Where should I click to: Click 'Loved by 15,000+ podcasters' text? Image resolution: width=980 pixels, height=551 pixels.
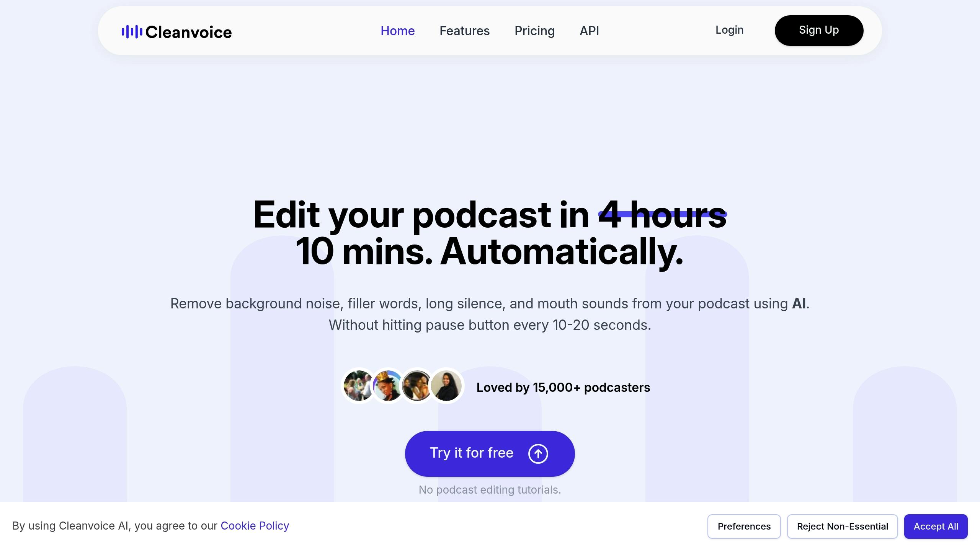[x=563, y=387]
